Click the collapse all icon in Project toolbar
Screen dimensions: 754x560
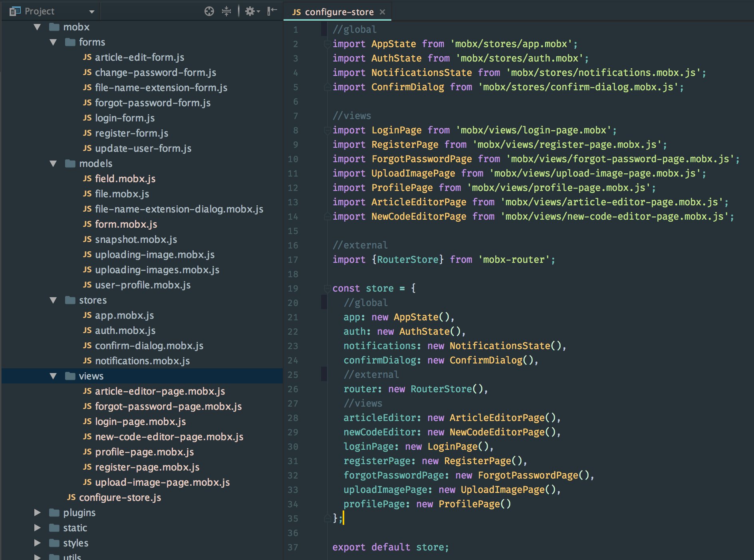pos(226,11)
